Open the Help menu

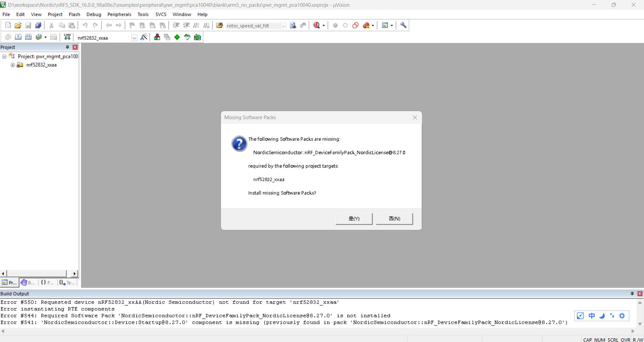[x=202, y=14]
